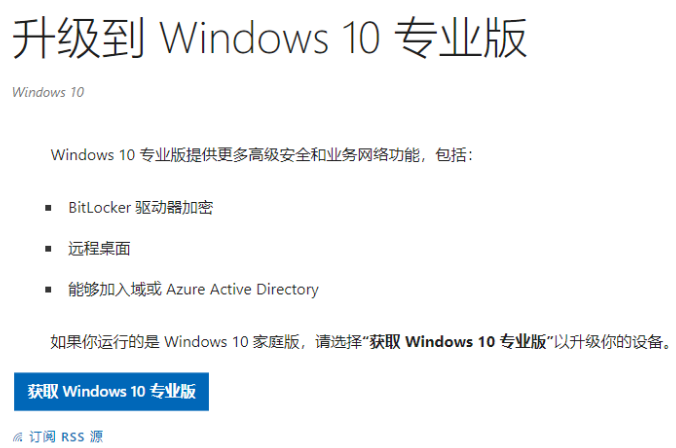Click the bullet beside the Azure Active Directory item

(x=49, y=289)
